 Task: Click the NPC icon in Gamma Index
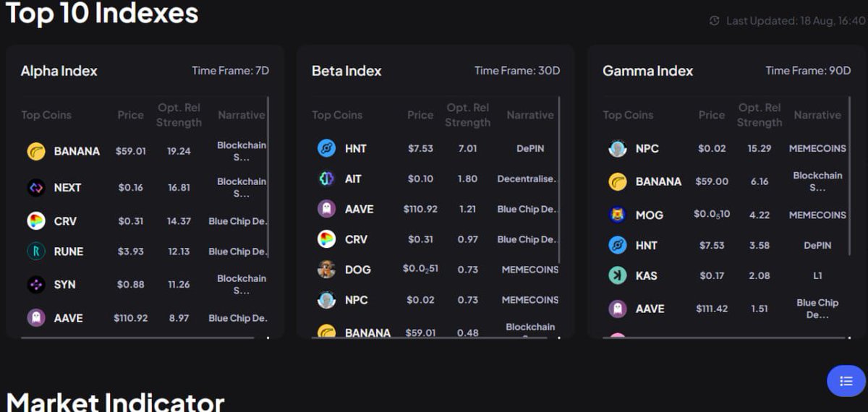pos(618,148)
